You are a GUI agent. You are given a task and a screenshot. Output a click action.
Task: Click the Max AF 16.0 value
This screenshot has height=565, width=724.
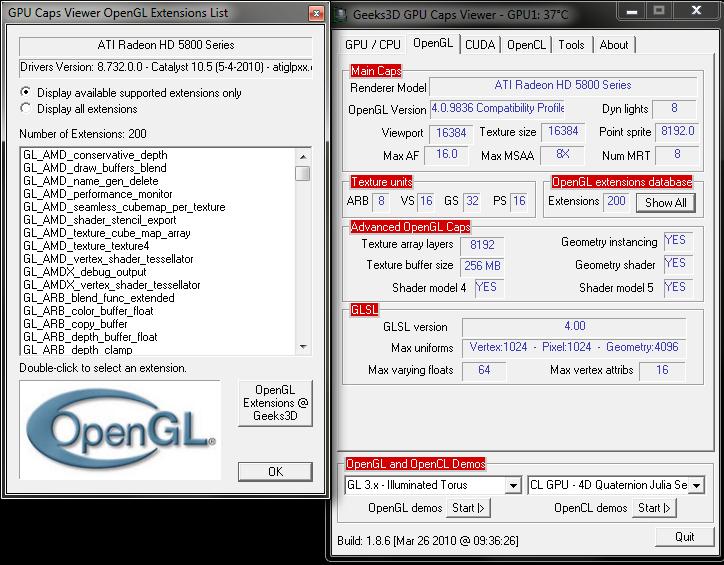(x=446, y=154)
